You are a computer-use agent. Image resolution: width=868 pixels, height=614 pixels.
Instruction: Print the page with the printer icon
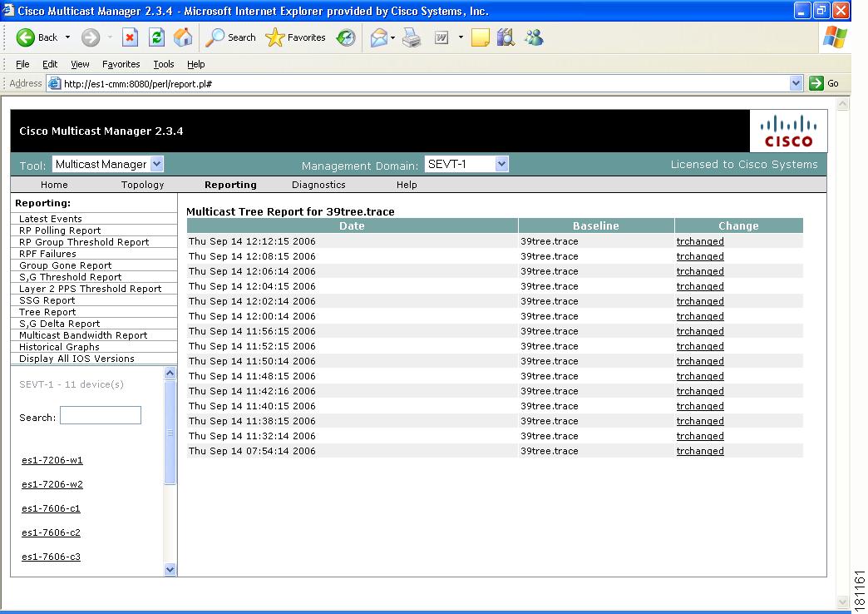tap(412, 37)
